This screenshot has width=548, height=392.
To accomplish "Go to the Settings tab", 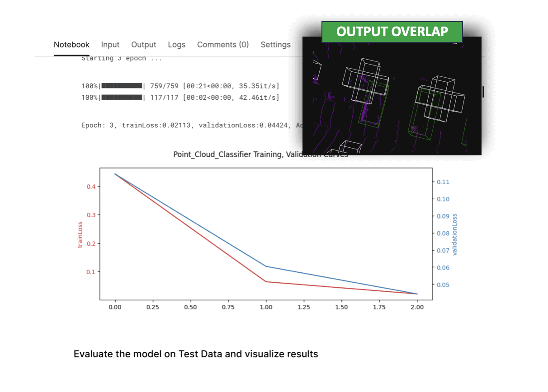I will pyautogui.click(x=275, y=45).
